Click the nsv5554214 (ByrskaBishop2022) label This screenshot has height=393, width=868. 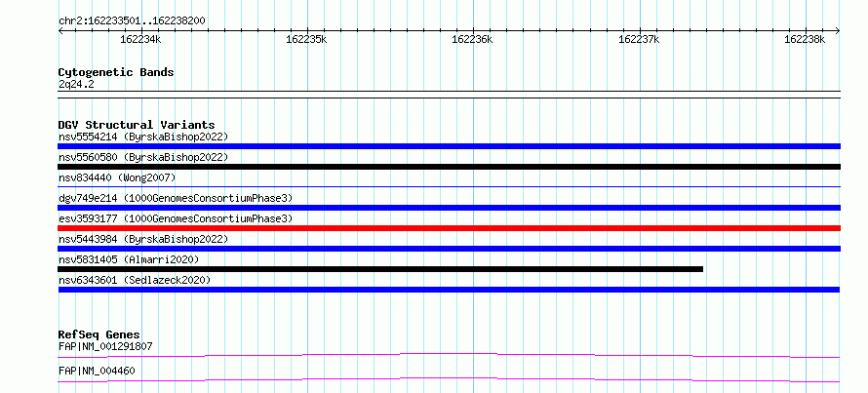point(142,137)
